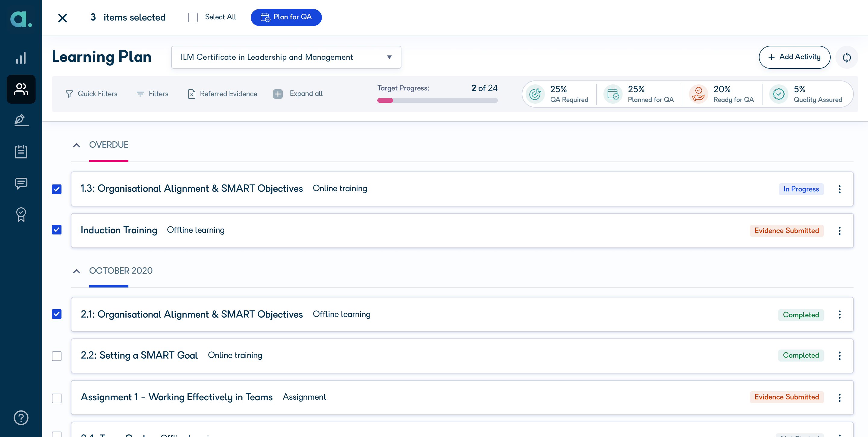Click the Quick Filters funnel icon
The image size is (868, 437).
tap(69, 94)
